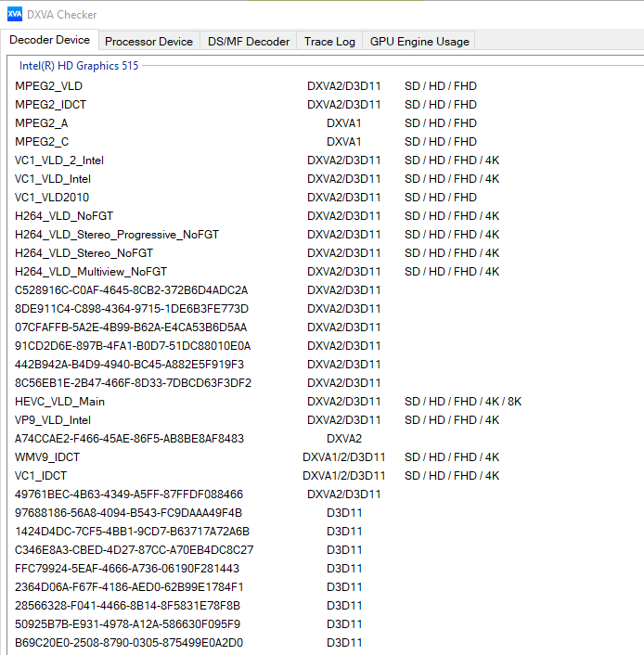Select the Trace Log tab
The width and height of the screenshot is (644, 655).
pyautogui.click(x=329, y=41)
